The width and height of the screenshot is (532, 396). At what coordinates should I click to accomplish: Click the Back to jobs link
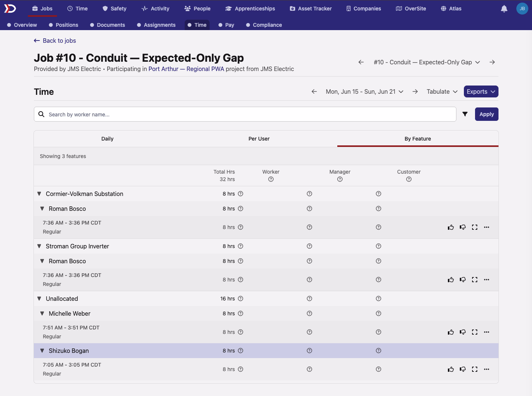(x=55, y=41)
